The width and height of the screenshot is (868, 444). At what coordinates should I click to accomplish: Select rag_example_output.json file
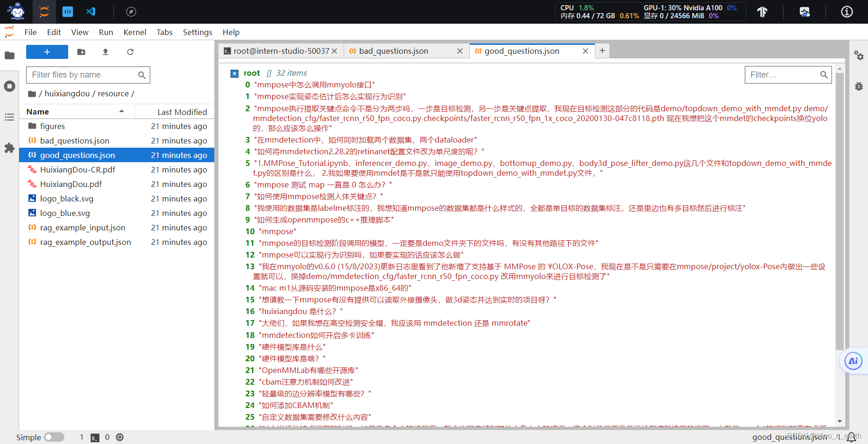tap(117, 242)
